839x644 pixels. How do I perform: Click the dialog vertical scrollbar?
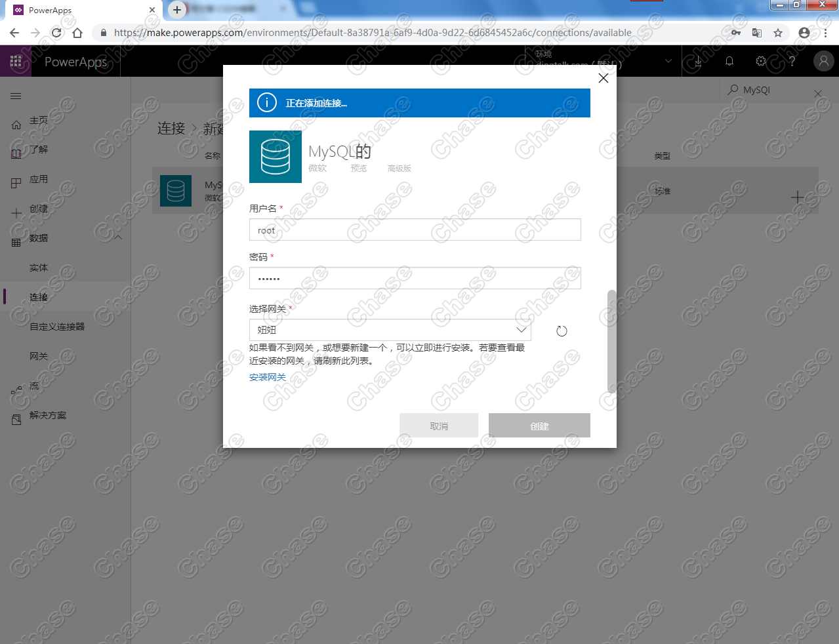pos(612,341)
